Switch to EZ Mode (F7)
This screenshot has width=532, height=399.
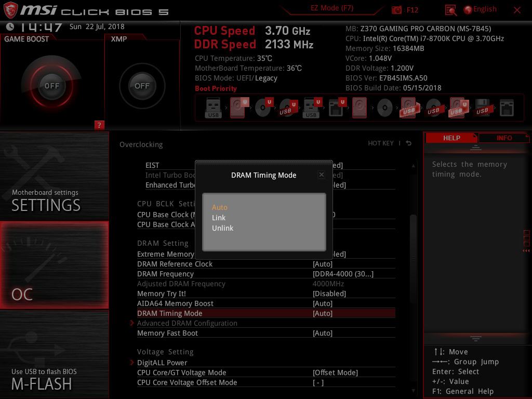coord(332,8)
